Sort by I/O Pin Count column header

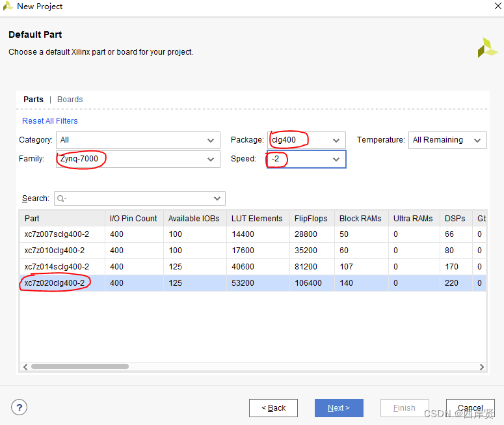134,219
